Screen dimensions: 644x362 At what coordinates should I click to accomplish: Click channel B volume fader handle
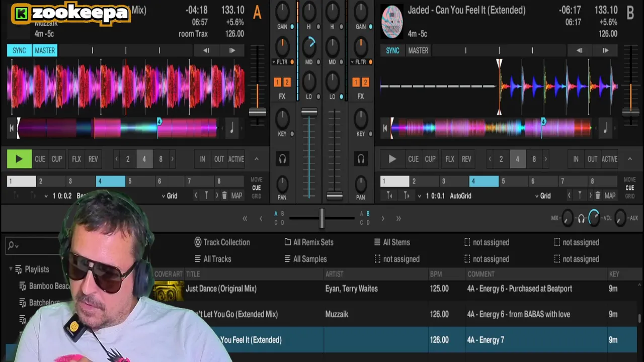[335, 195]
